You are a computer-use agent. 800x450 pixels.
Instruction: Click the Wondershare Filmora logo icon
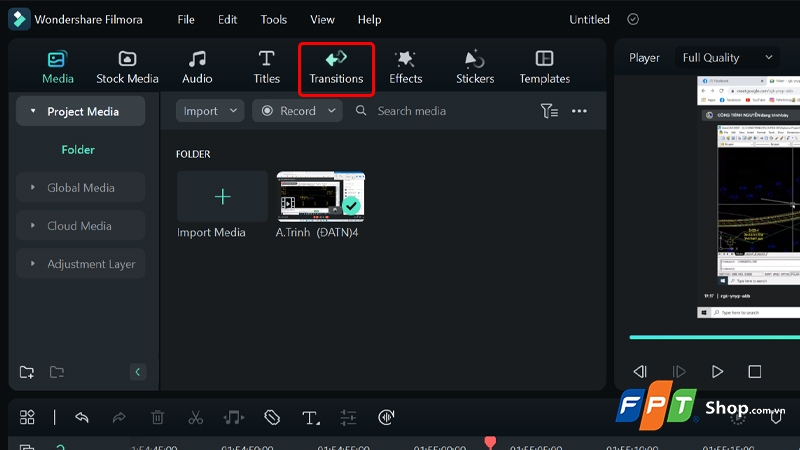coord(19,19)
